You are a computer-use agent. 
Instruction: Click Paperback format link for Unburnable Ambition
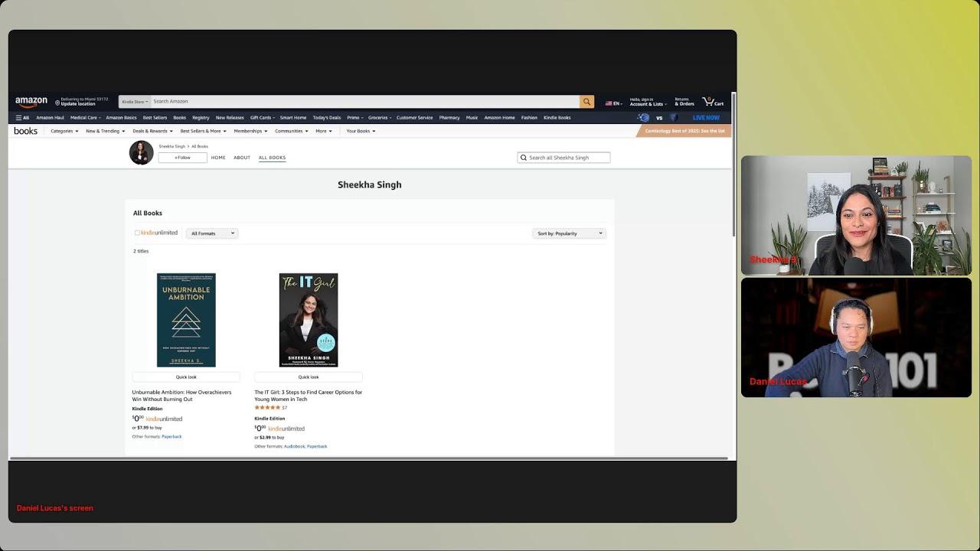[171, 436]
